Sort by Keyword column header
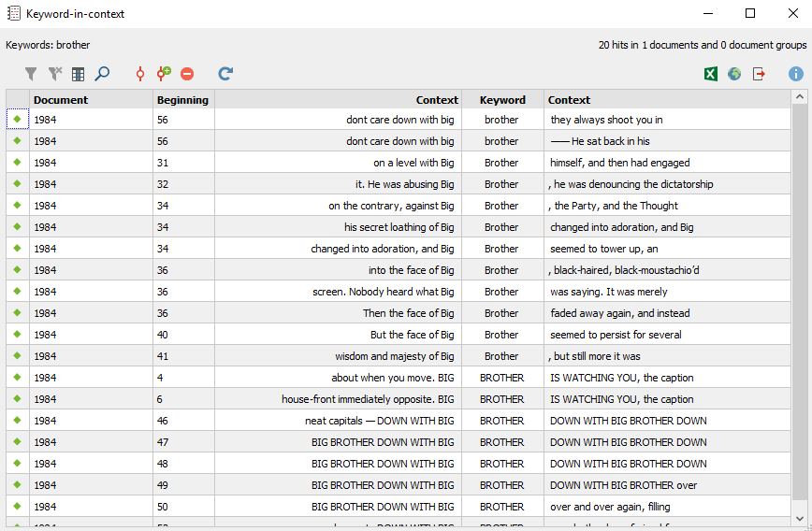Screen dimensions: 812x531 [x=502, y=100]
